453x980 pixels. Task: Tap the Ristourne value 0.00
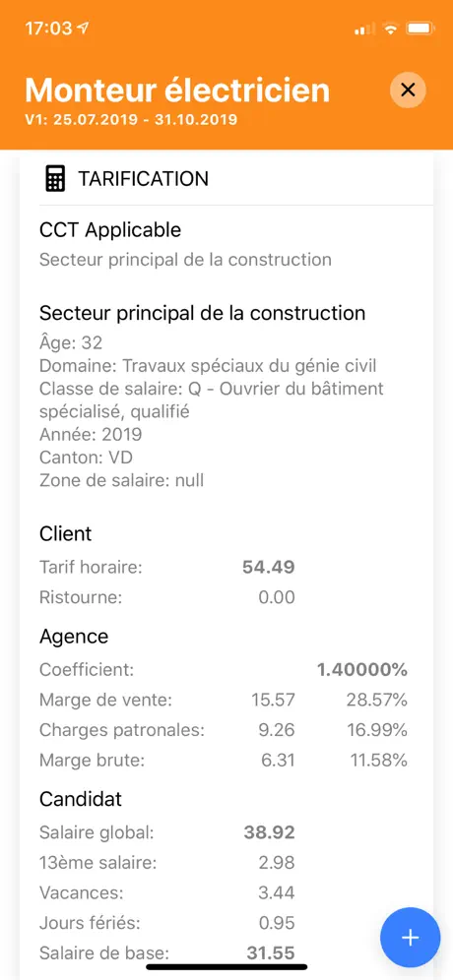point(277,597)
